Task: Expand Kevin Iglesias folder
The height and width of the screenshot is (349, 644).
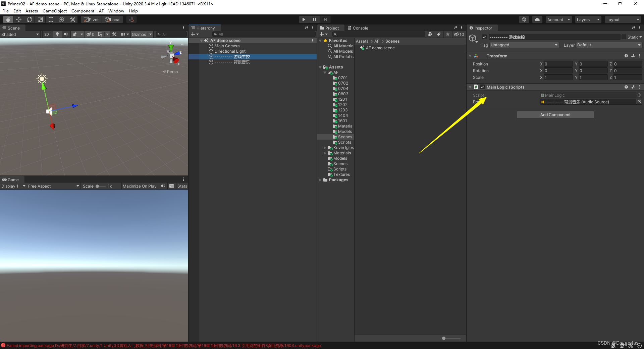Action: coord(325,148)
